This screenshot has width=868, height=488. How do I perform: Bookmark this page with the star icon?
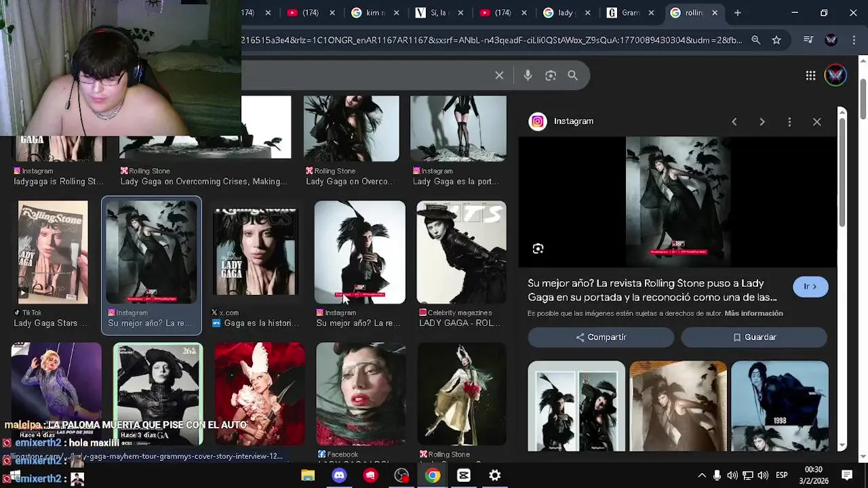(x=776, y=40)
